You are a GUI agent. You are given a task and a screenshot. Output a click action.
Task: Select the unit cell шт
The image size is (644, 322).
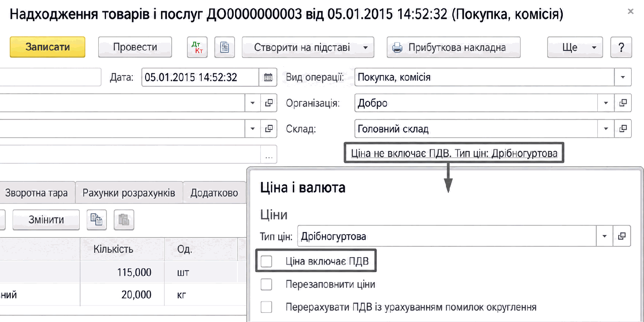201,272
